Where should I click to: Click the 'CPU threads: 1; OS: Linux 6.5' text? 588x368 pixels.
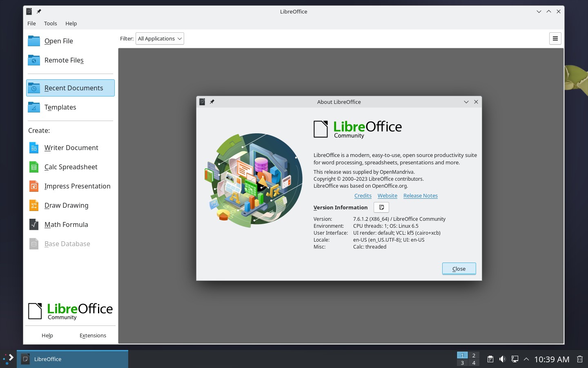(x=386, y=226)
